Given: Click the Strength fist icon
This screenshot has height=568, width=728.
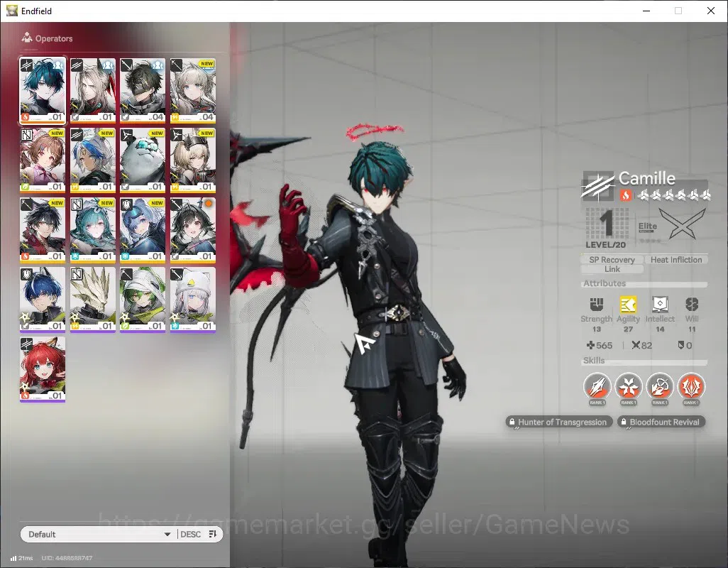Looking at the screenshot, I should (x=597, y=304).
